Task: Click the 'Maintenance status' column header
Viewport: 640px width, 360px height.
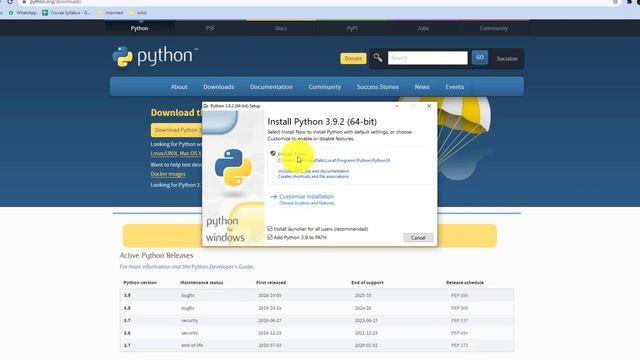Action: pos(202,282)
